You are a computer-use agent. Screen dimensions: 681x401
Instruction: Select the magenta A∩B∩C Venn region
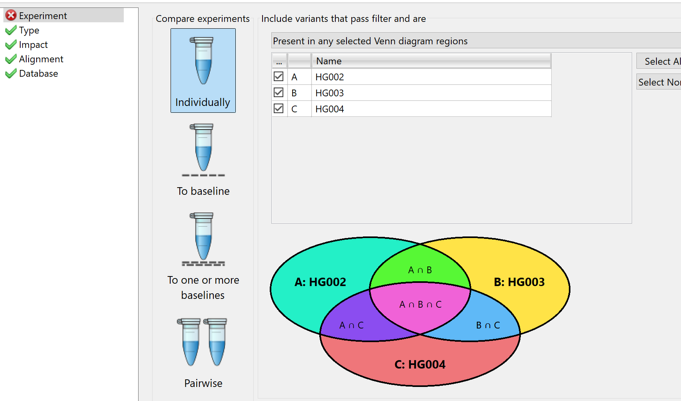pyautogui.click(x=420, y=305)
